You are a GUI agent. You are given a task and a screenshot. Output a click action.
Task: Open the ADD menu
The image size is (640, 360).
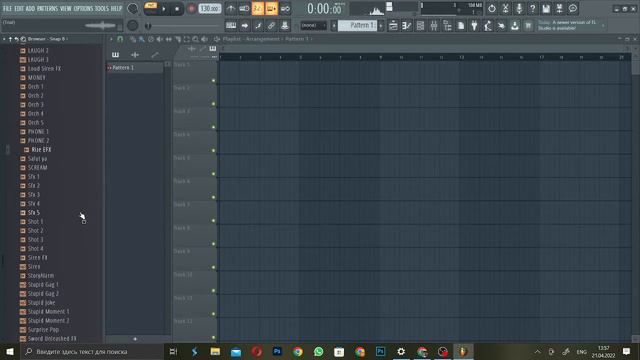[31, 9]
